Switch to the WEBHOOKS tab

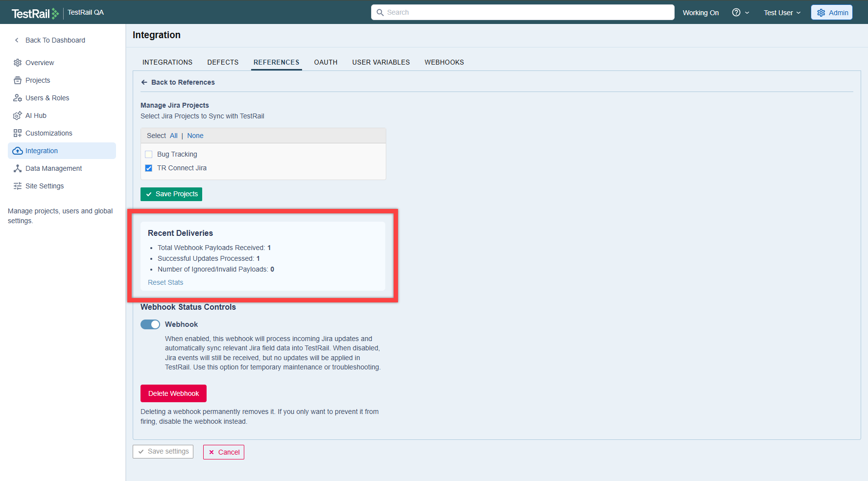[444, 62]
